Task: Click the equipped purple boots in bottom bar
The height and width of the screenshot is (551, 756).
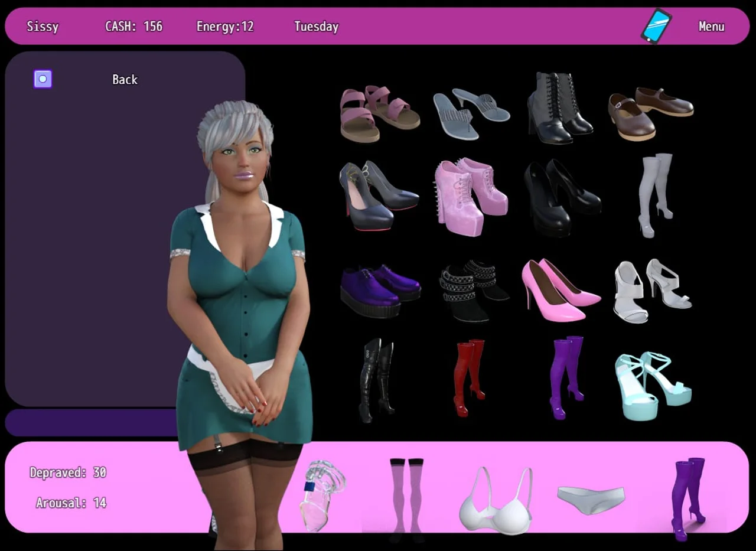Action: pyautogui.click(x=688, y=498)
